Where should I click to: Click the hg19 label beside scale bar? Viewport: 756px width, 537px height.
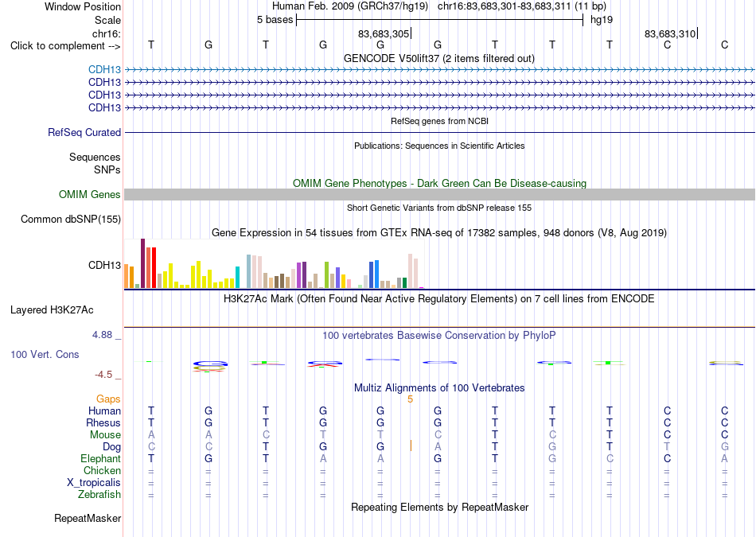(x=602, y=20)
